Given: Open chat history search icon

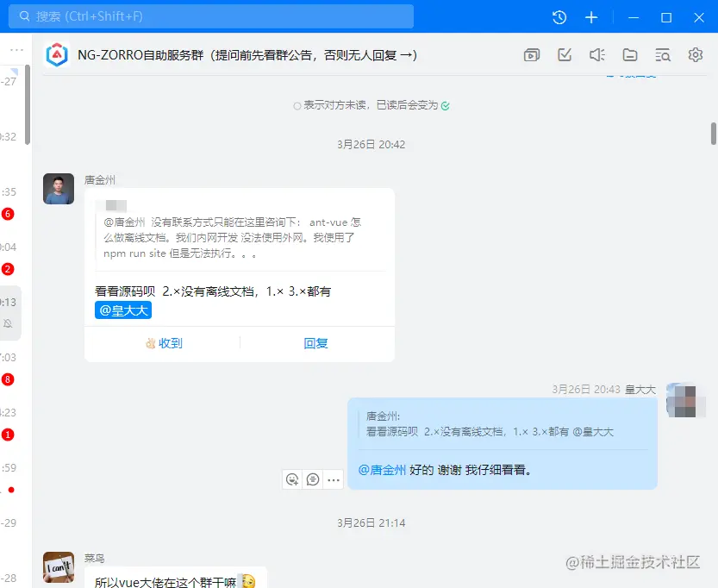Looking at the screenshot, I should (663, 55).
